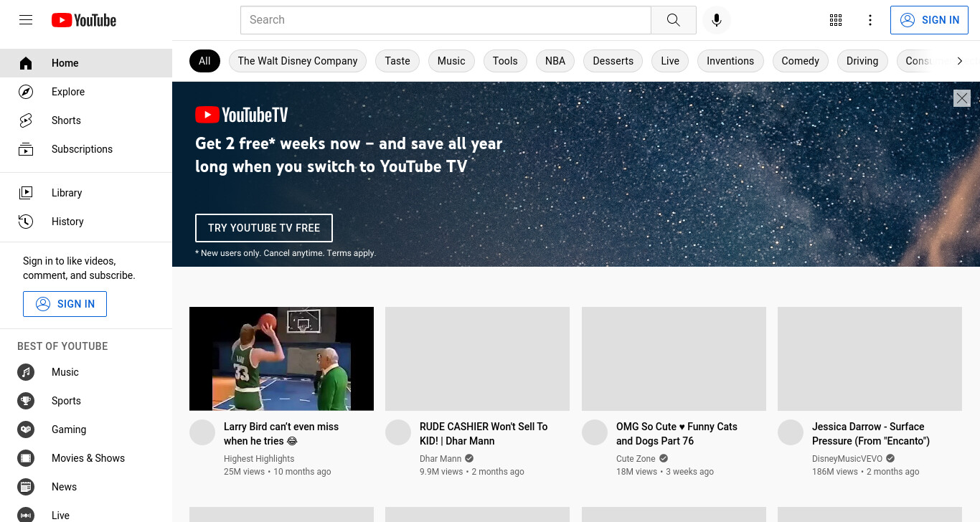This screenshot has height=522, width=980.
Task: Click the DisneyMusicVEVO channel name
Action: tap(847, 459)
